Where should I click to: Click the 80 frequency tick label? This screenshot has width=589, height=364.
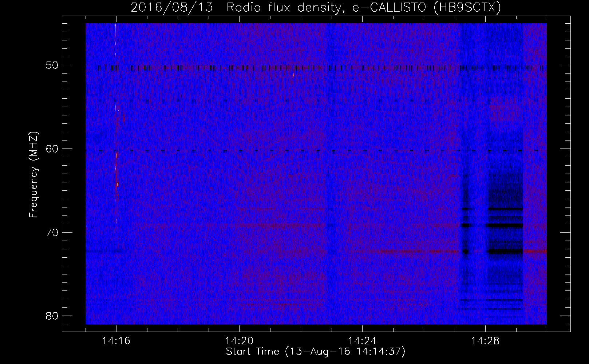pyautogui.click(x=52, y=316)
